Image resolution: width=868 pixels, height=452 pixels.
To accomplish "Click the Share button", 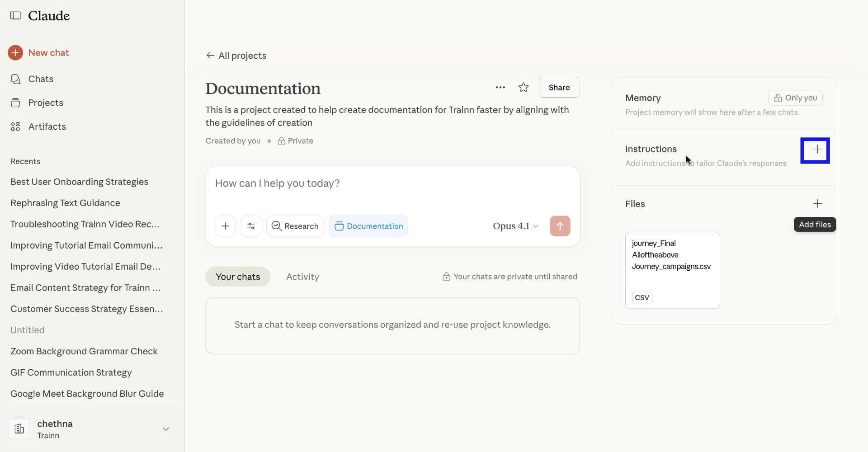I will (559, 87).
